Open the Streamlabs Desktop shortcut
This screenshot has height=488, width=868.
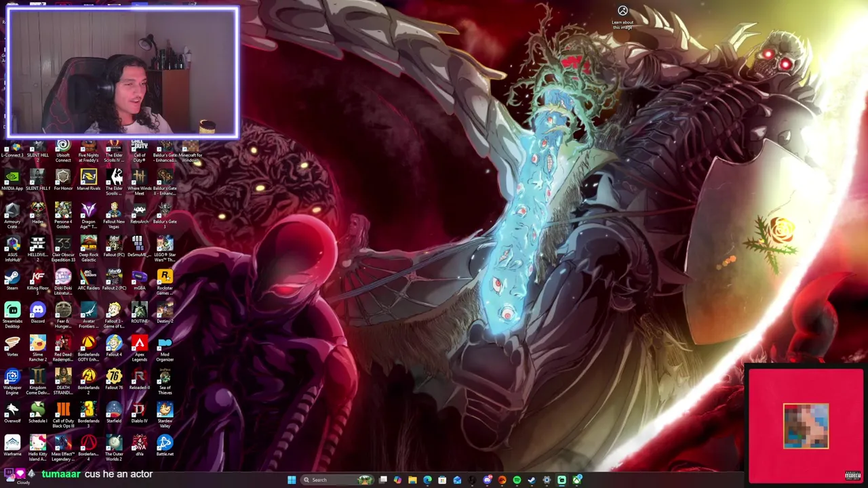12,314
